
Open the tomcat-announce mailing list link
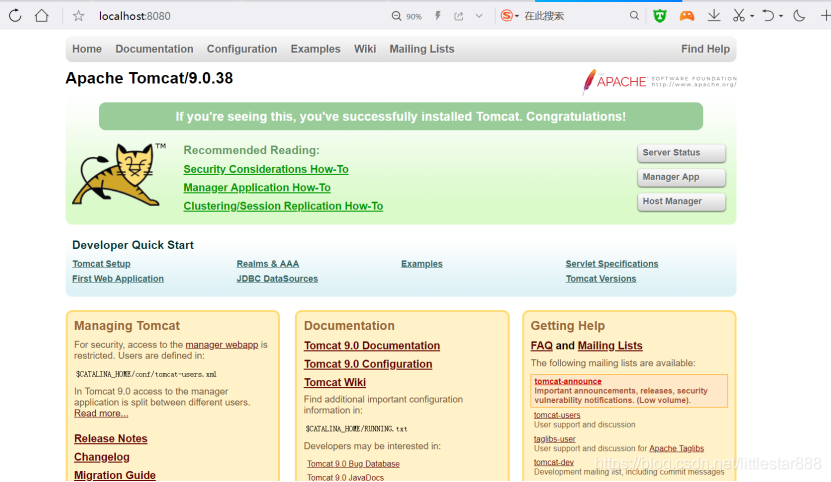click(568, 381)
